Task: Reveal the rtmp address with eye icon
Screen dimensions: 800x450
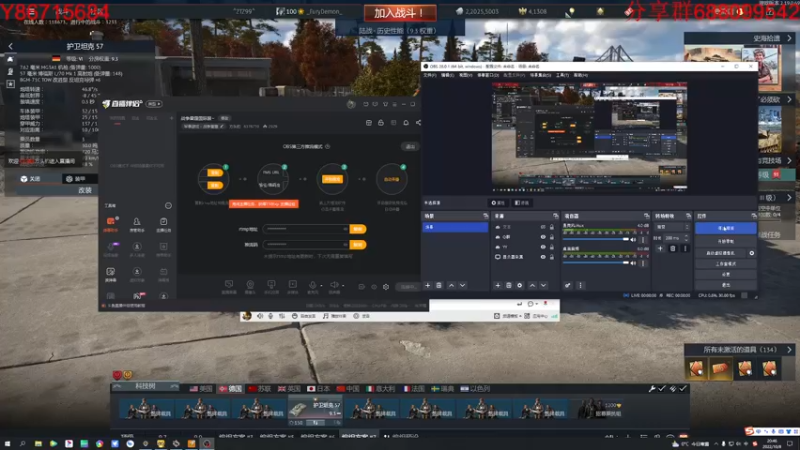Action: (x=345, y=229)
